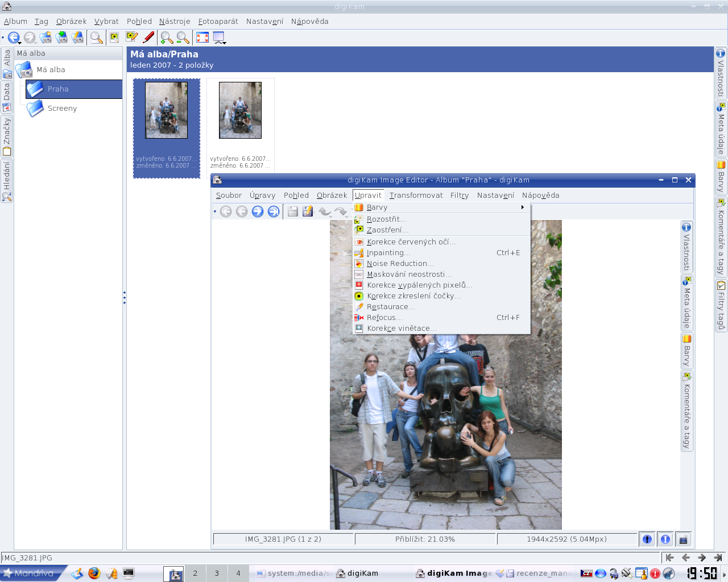
Task: Click the under-exposure indicator in editor status bar
Action: pos(647,539)
